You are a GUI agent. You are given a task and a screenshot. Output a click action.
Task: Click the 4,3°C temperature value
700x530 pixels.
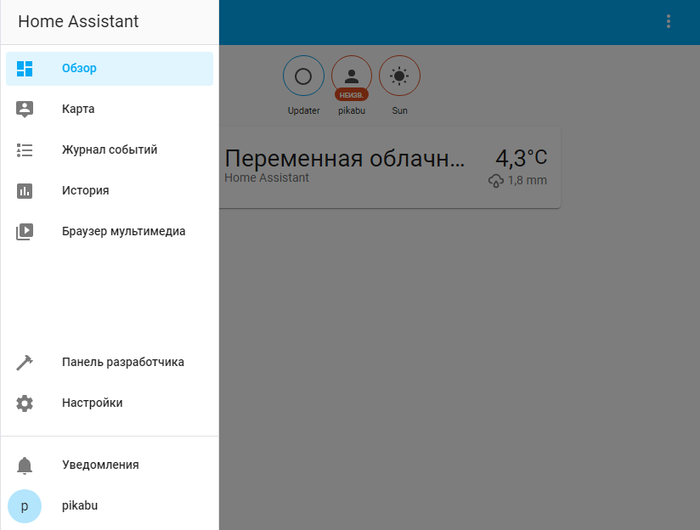pos(521,158)
